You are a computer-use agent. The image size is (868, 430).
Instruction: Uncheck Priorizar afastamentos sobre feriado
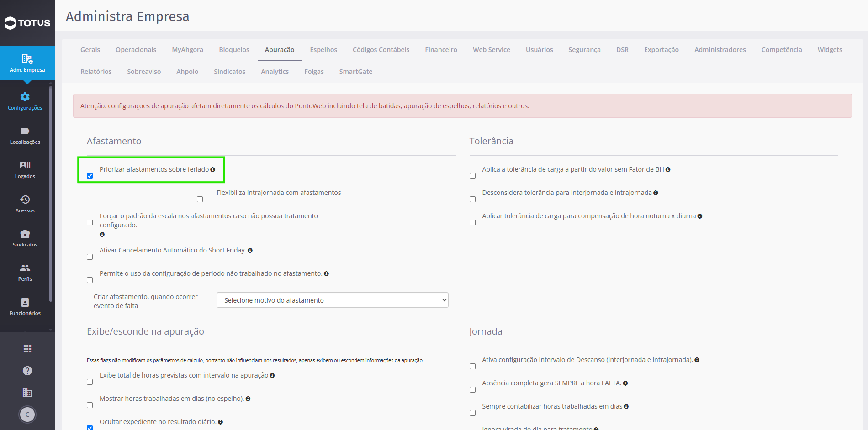90,176
